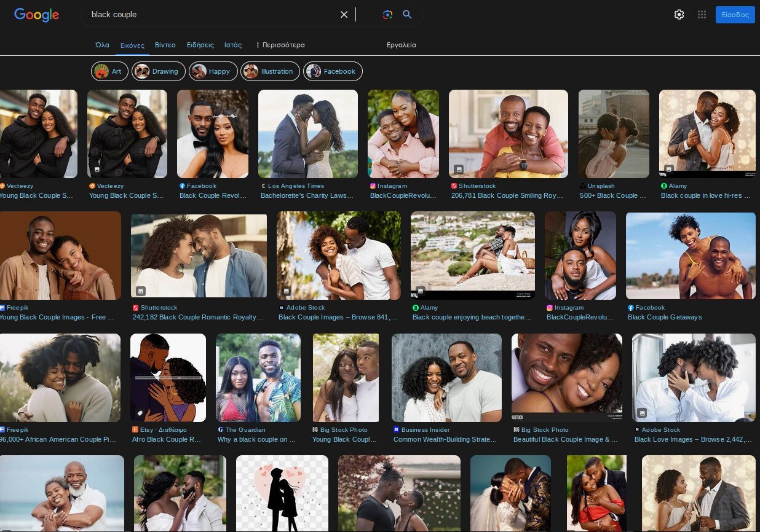Screen dimensions: 760x532
Task: Click Big Stock Photo label above 'Young Black Coupl…'
Action: click(x=343, y=429)
